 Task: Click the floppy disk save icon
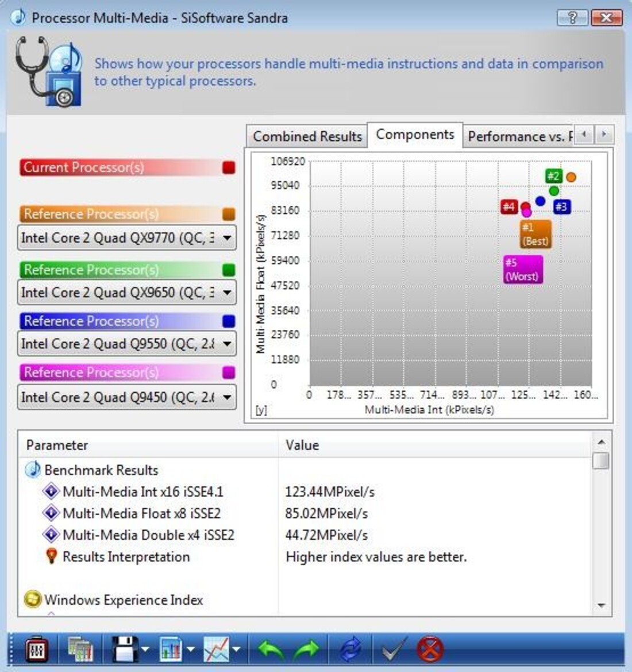click(125, 650)
